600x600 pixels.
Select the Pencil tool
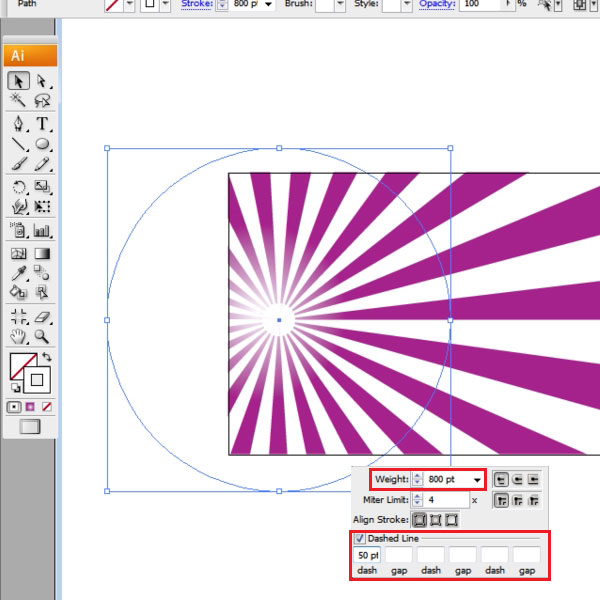click(42, 164)
